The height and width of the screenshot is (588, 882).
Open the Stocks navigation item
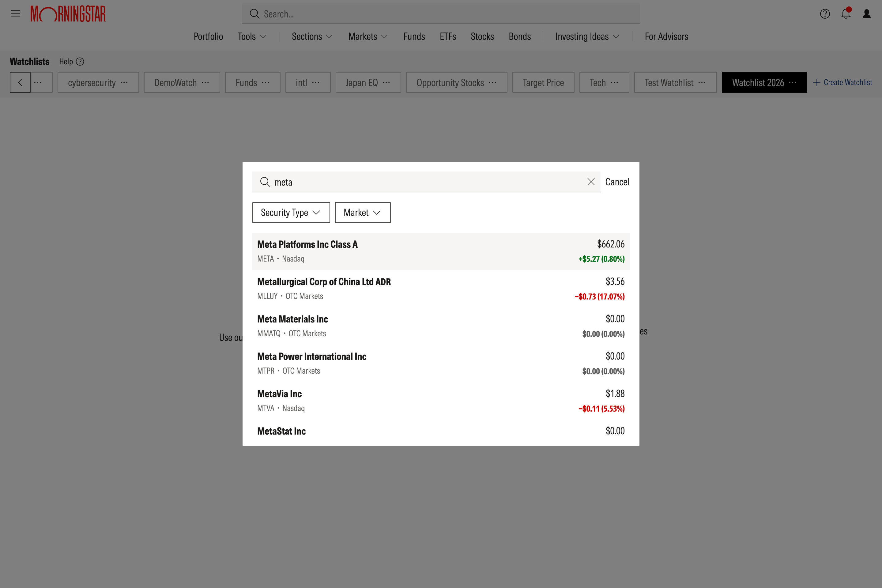[482, 36]
